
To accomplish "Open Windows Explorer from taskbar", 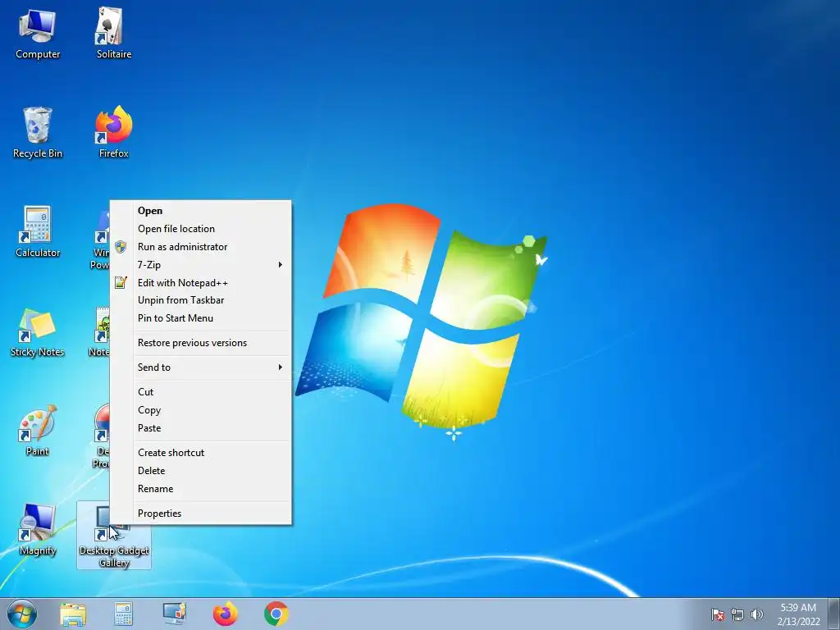I will tap(73, 614).
